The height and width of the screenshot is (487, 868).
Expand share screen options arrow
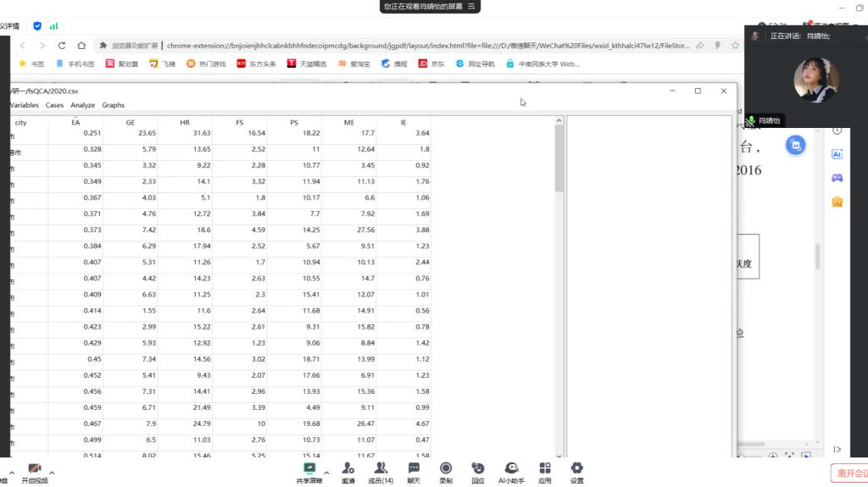coord(326,473)
